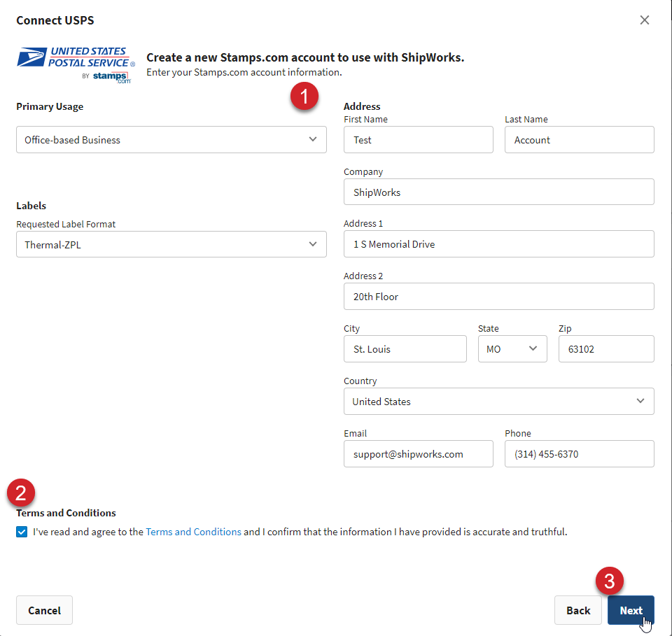Viewport: 672px width, 636px height.
Task: Click the Cancel button
Action: tap(44, 610)
